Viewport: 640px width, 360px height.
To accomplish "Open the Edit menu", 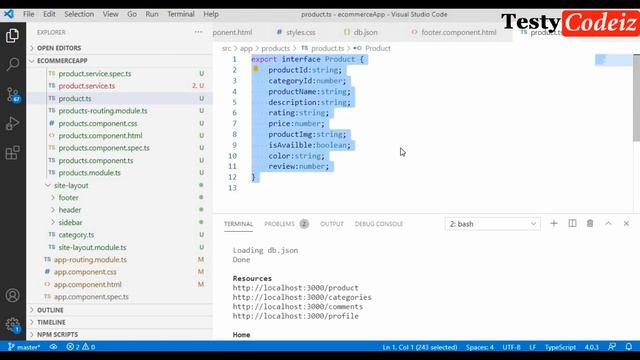I will click(49, 14).
